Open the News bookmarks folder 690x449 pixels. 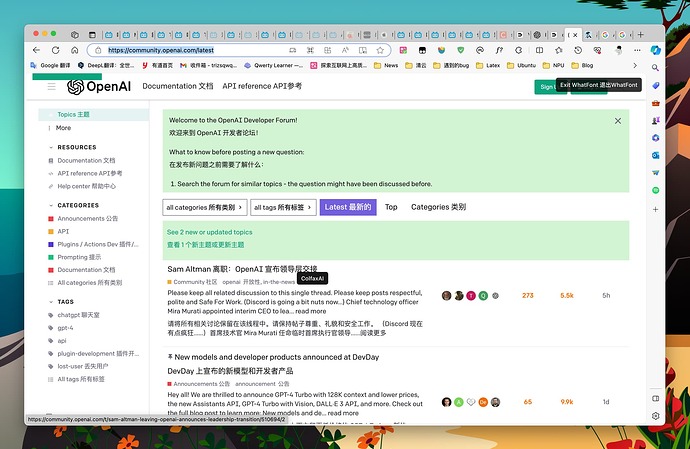(x=386, y=65)
